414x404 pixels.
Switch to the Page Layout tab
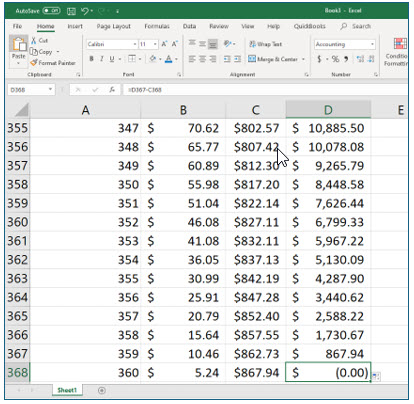tap(114, 26)
